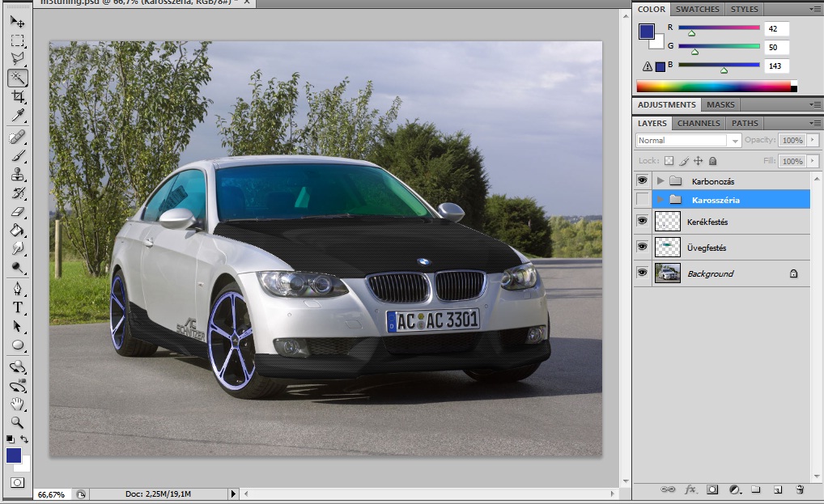Open the blend mode Normal dropdown
This screenshot has height=504, width=824.
(688, 140)
